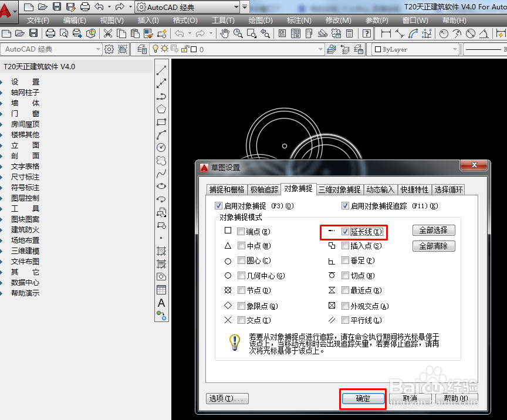The height and width of the screenshot is (420, 507).
Task: Toggle 启用对象捕捉 (F3) checkbox
Action: [218, 206]
